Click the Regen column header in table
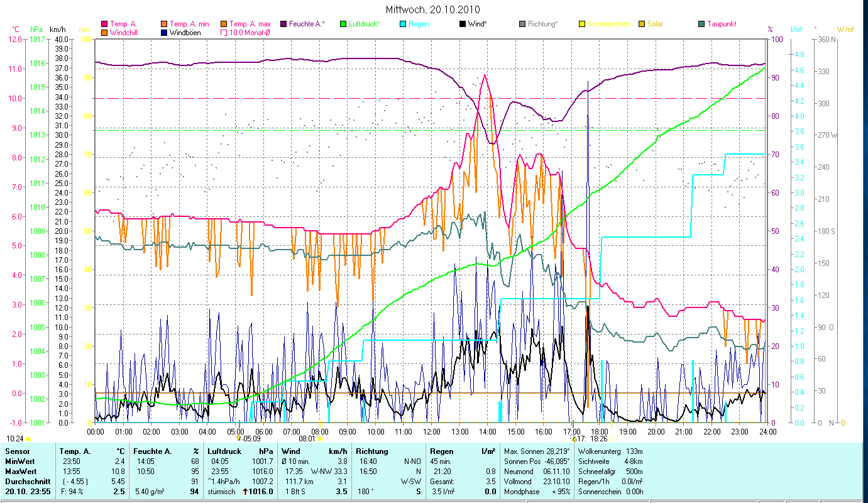The width and height of the screenshot is (868, 503). [441, 451]
